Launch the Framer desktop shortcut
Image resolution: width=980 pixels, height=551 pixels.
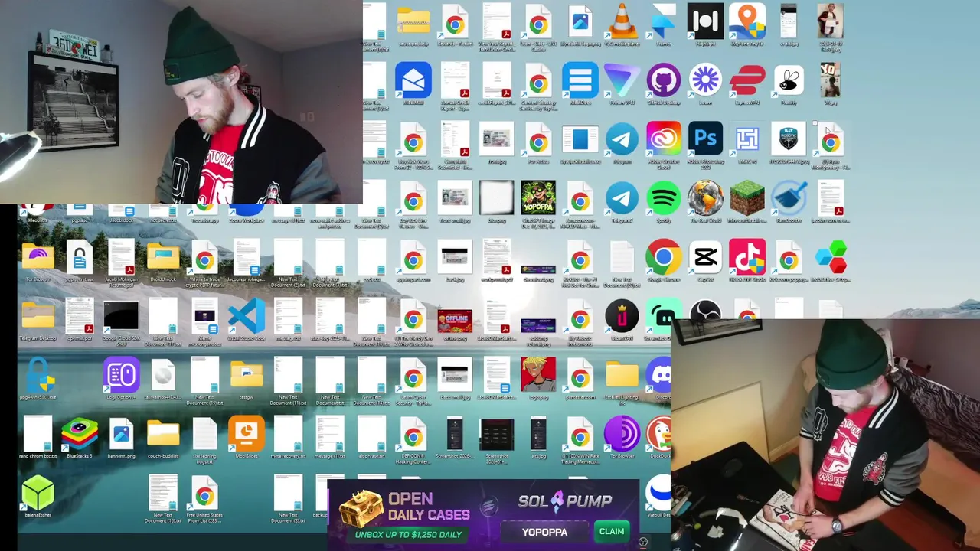coord(664,21)
